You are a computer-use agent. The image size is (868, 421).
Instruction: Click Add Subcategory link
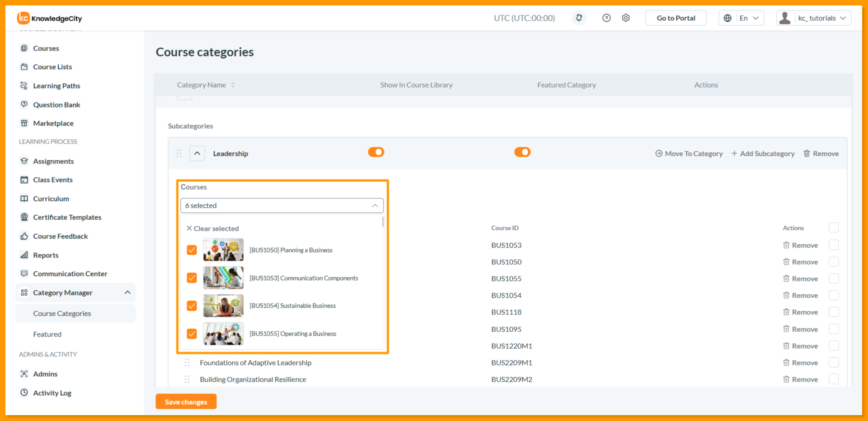(763, 154)
